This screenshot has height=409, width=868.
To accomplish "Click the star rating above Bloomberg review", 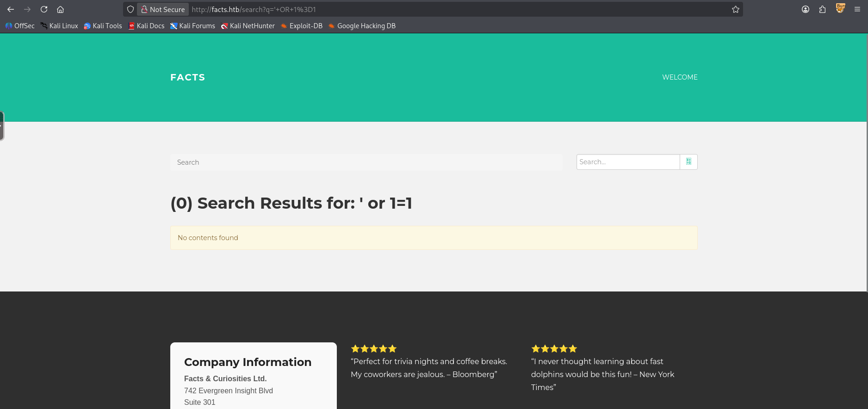I will tap(374, 348).
